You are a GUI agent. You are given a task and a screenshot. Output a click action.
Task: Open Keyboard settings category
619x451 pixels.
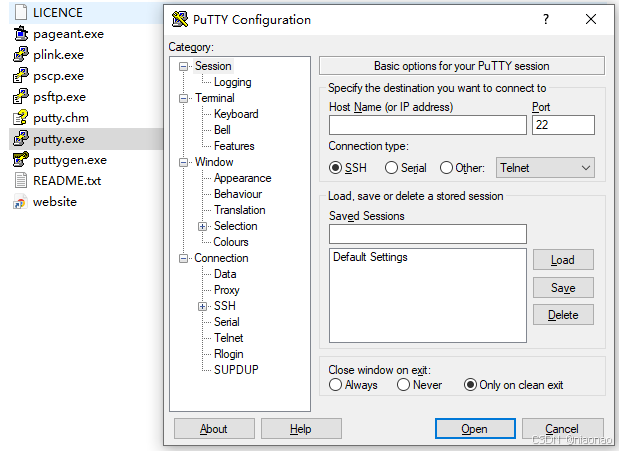click(236, 114)
